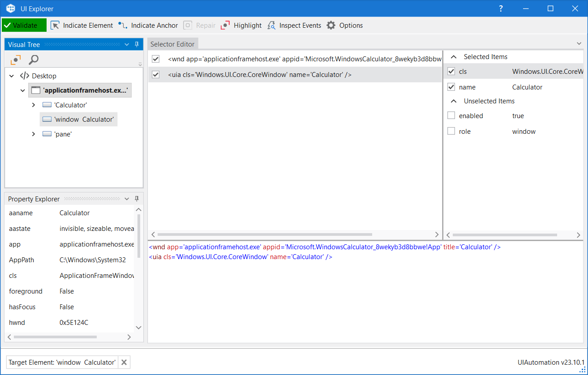The height and width of the screenshot is (375, 588).
Task: Collapse the Selector Editor header chevron
Action: tap(579, 43)
